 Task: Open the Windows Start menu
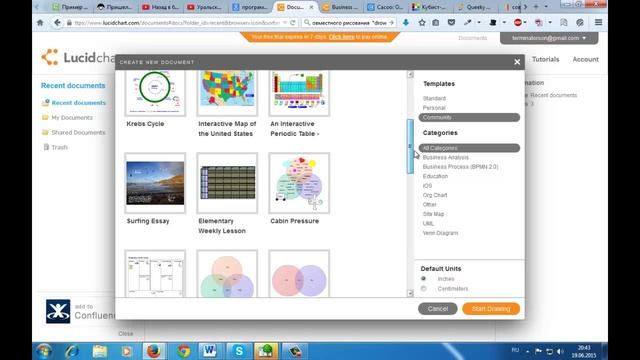44,351
